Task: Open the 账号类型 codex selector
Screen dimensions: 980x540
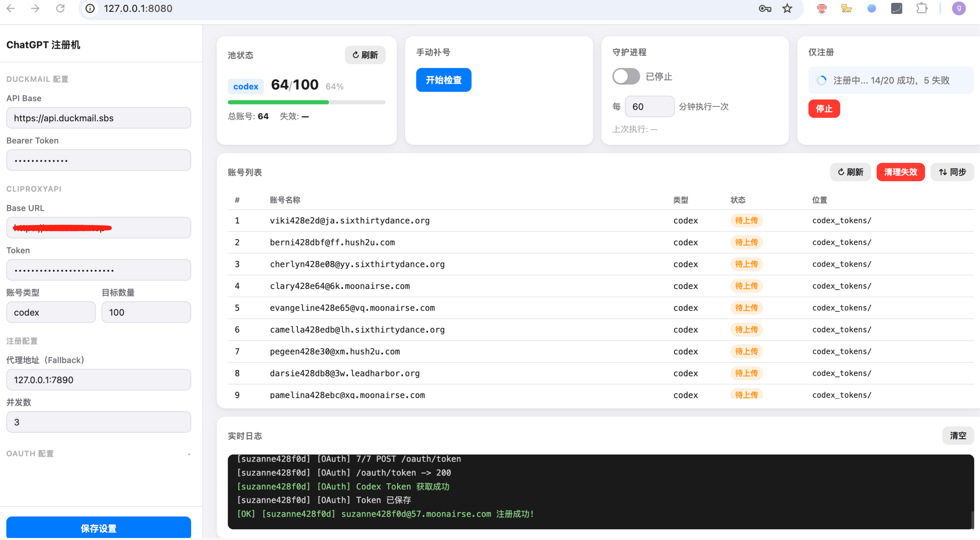Action: click(51, 312)
